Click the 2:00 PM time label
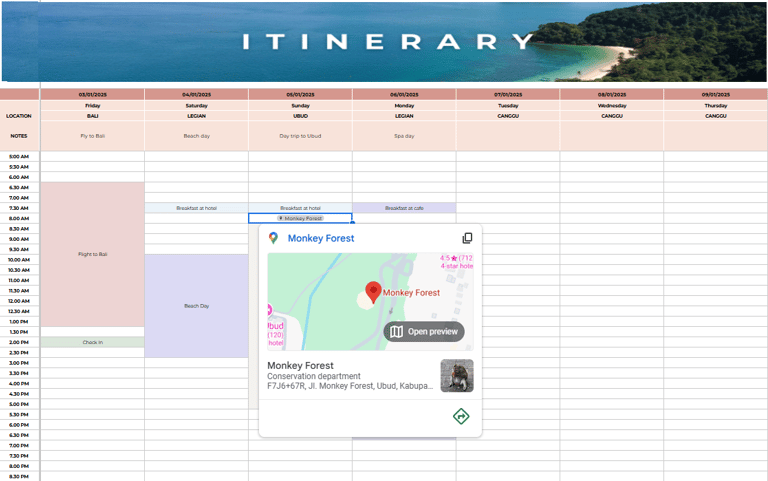Viewport: 768px width, 481px height. (x=19, y=342)
